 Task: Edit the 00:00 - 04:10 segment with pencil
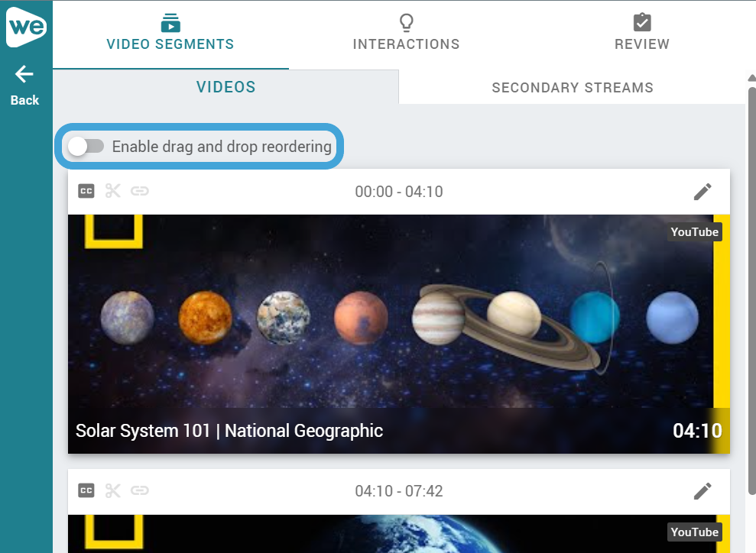pos(702,191)
